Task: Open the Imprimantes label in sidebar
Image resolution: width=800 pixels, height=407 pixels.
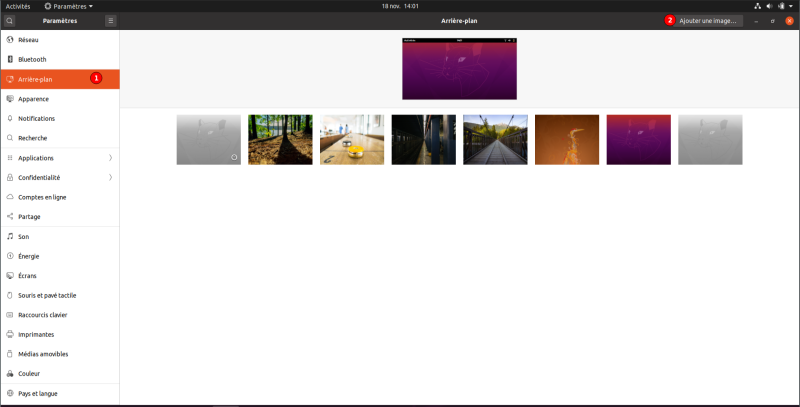Action: [x=36, y=335]
